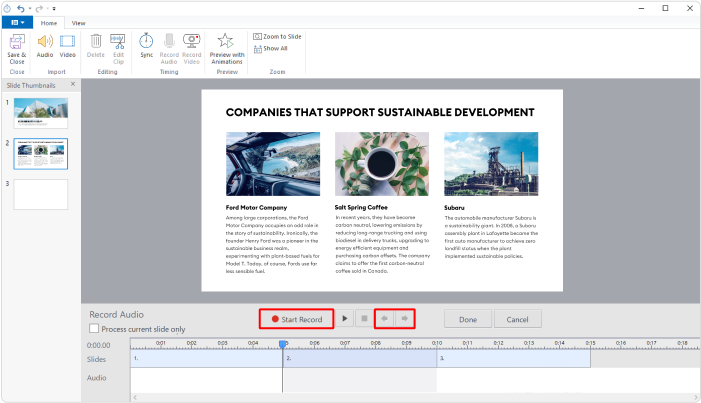This screenshot has height=403, width=701.
Task: Click Save & Close in the ribbon
Action: click(17, 49)
